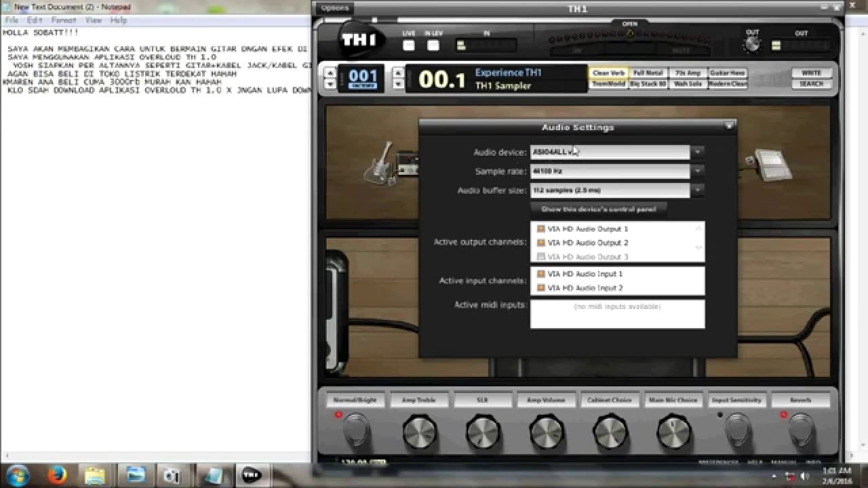Click the Amp Volume label
This screenshot has height=488, width=868.
pos(546,400)
